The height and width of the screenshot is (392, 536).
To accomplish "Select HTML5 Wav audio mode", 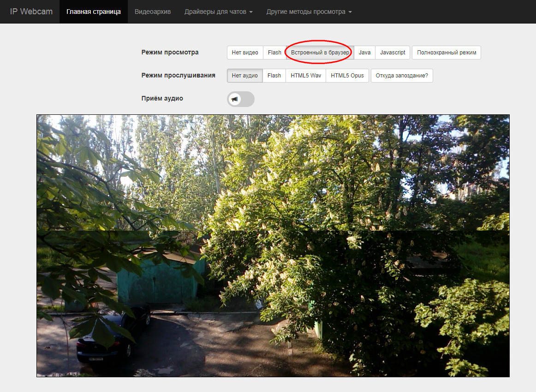I will (306, 76).
